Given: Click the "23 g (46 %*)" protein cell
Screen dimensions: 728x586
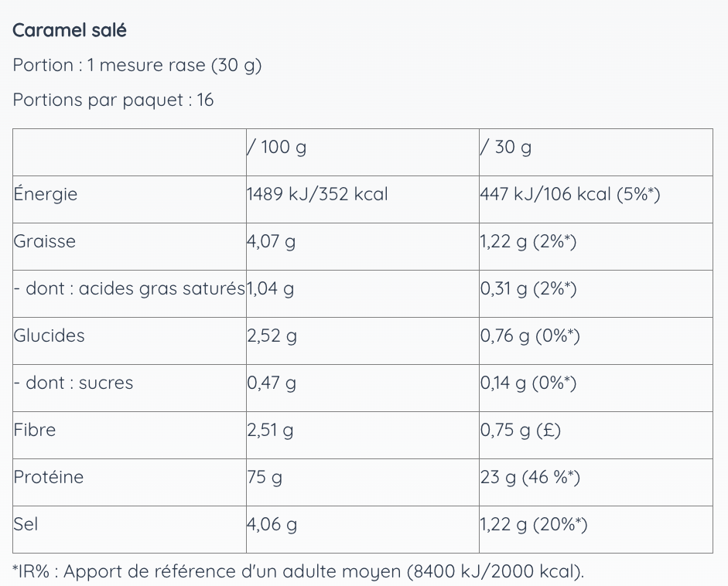Looking at the screenshot, I should [x=530, y=478].
